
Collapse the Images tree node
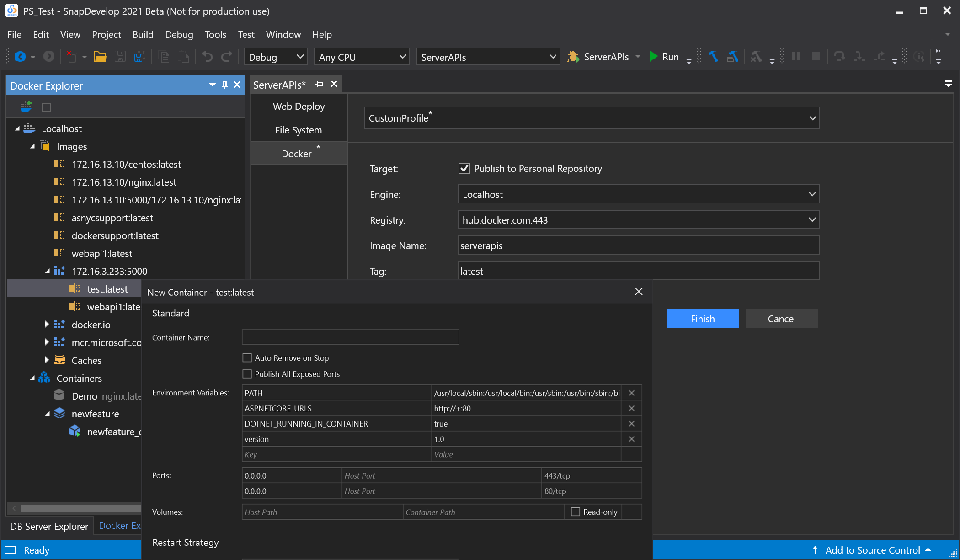click(x=32, y=147)
